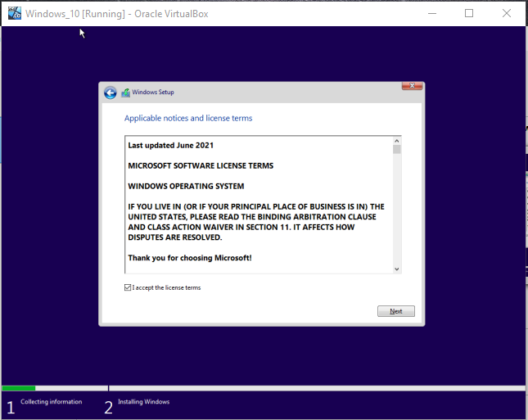This screenshot has height=420, width=528.
Task: Minimize the VirtualBox window
Action: click(431, 13)
